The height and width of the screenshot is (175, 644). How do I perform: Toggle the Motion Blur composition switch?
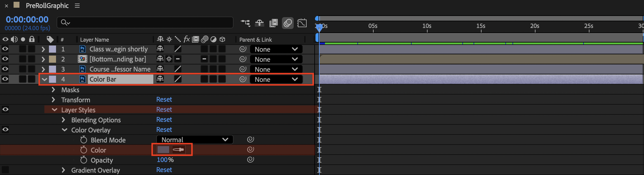tap(288, 23)
